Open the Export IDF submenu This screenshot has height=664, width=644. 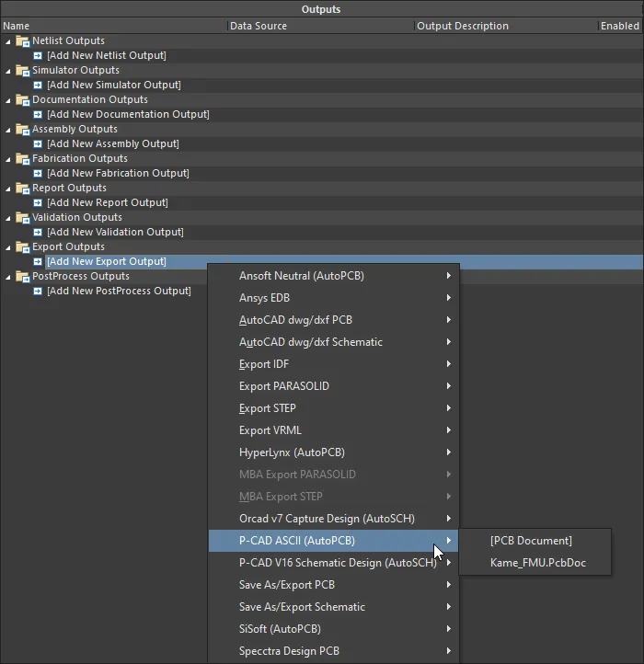[x=333, y=364]
